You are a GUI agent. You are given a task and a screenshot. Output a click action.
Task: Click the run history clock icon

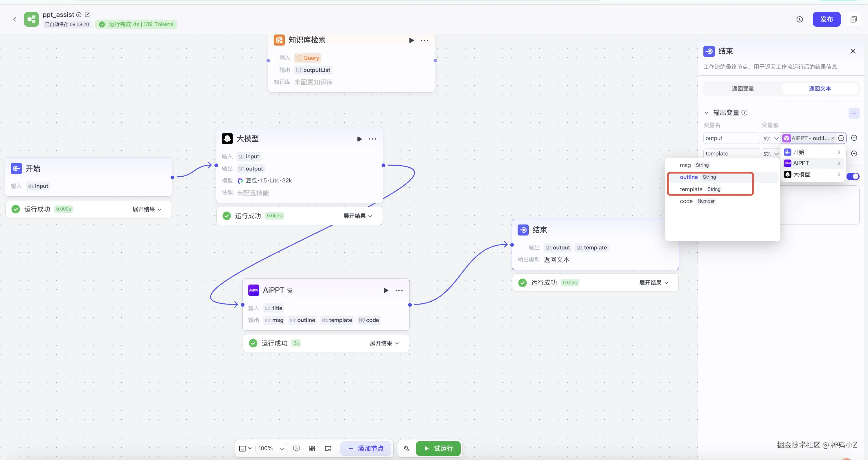(x=799, y=19)
